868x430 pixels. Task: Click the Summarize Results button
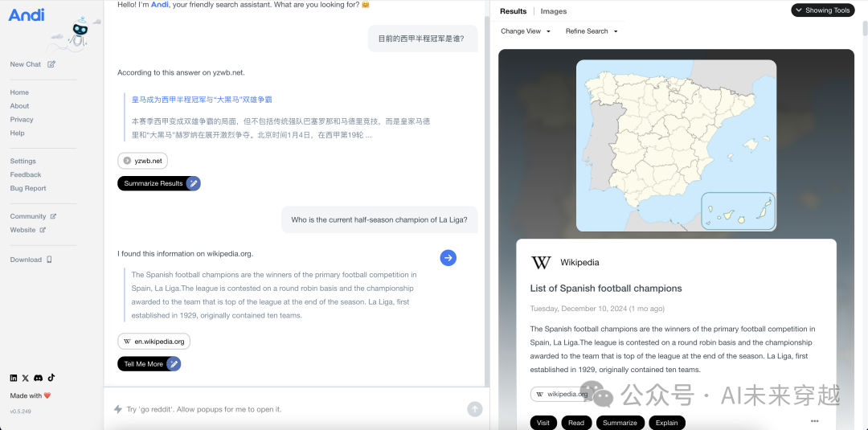[x=159, y=183]
